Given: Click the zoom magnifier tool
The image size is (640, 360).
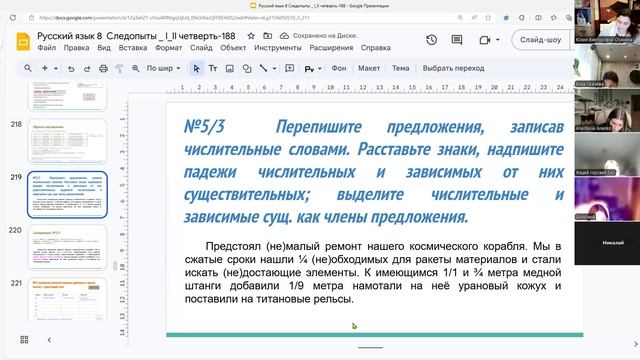Looking at the screenshot, I should click(136, 69).
